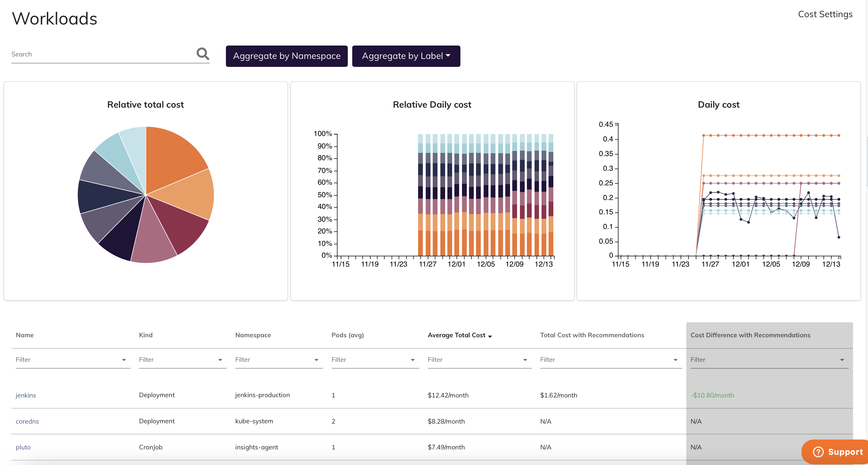
Task: Click the Support help icon
Action: point(818,452)
